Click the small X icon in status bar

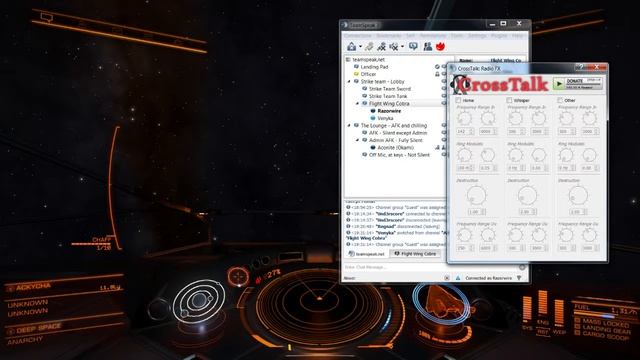pyautogui.click(x=447, y=278)
